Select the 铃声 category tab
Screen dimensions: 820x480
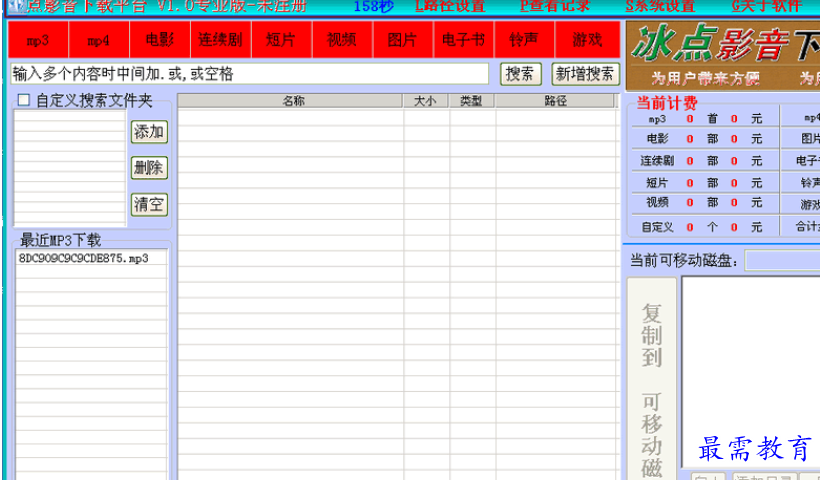(523, 40)
